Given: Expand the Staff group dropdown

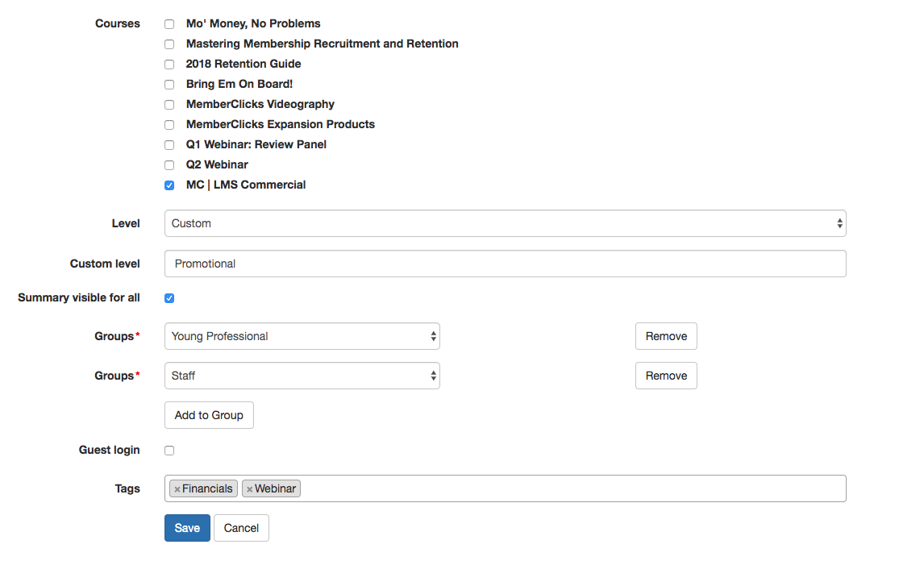Looking at the screenshot, I should click(302, 376).
